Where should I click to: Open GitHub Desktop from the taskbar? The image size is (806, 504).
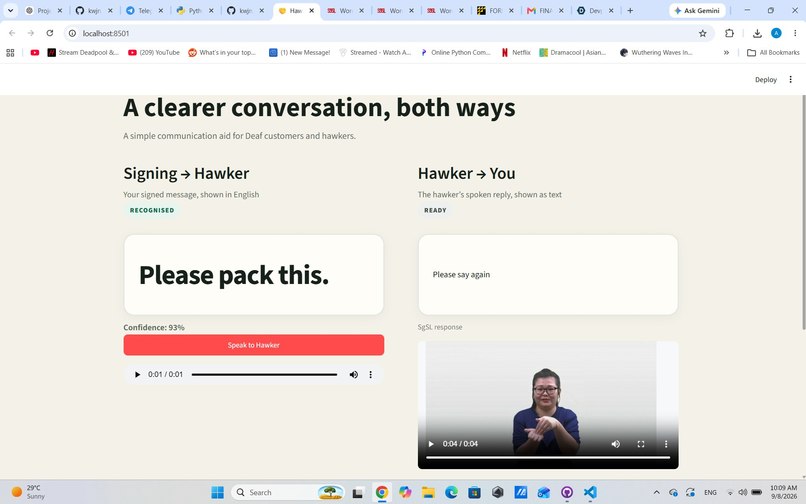click(567, 492)
